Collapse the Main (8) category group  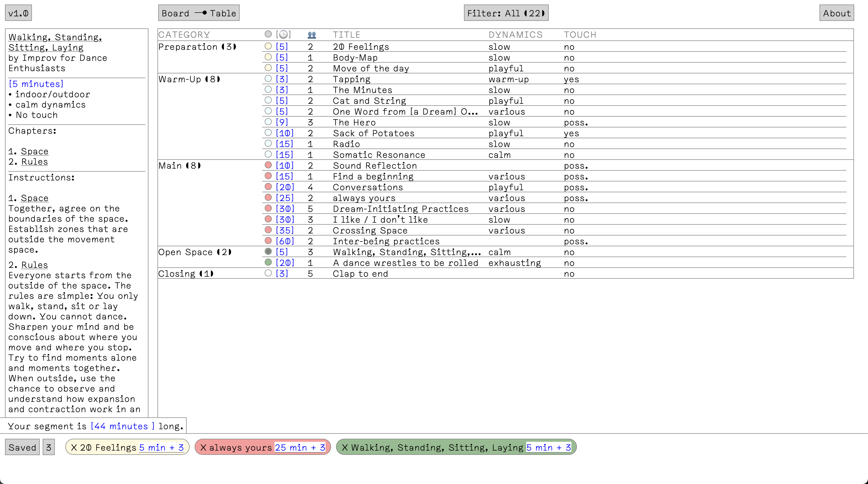point(179,166)
